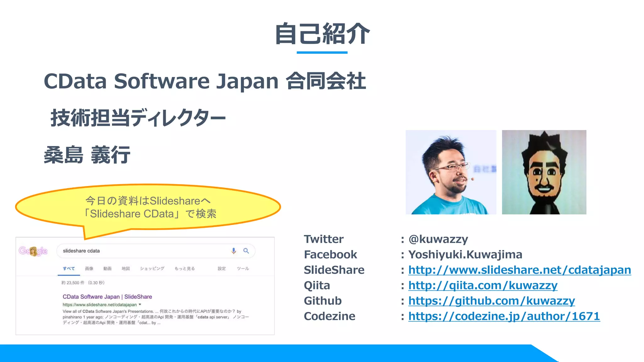This screenshot has height=362, width=644.
Task: Open the ツール menu in search results
Action: [243, 269]
